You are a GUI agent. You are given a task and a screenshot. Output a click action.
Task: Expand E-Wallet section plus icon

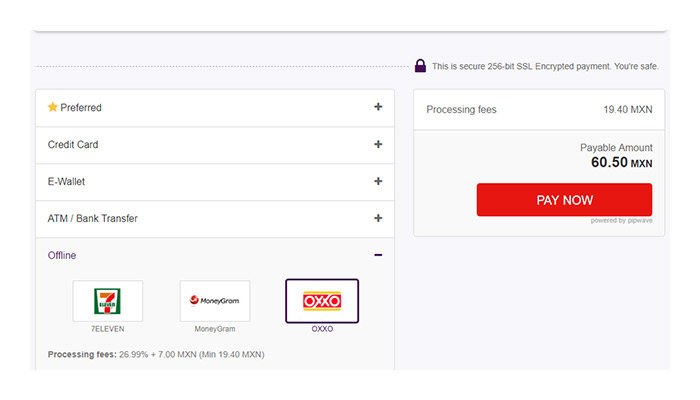point(378,181)
